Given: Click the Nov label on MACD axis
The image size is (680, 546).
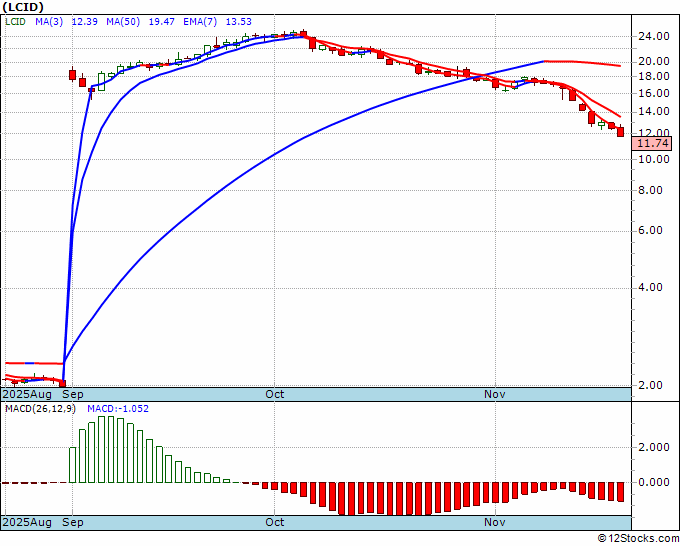Looking at the screenshot, I should (495, 522).
